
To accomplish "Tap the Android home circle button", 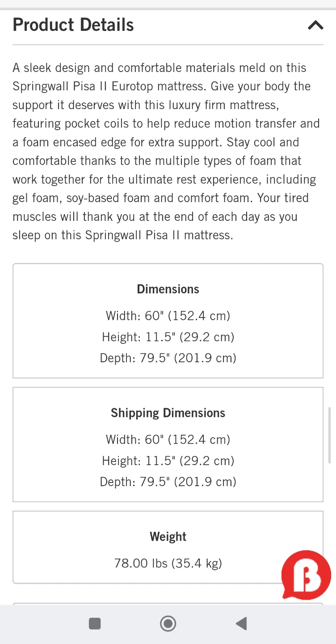I will pos(168,623).
